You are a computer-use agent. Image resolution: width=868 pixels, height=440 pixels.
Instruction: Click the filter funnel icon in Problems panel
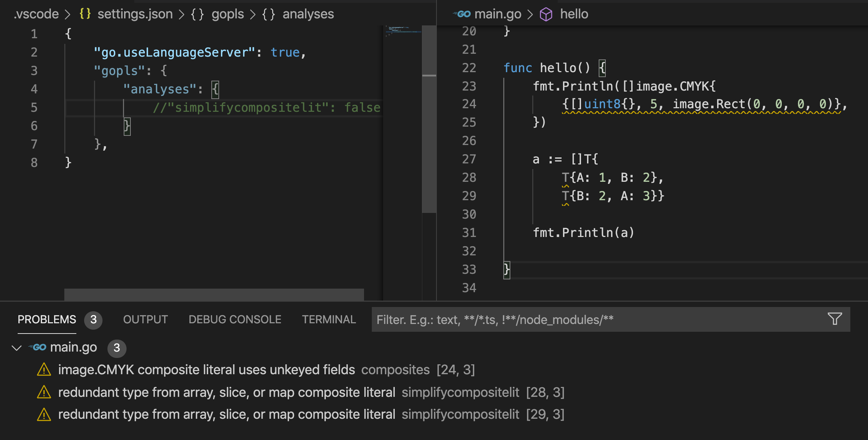click(x=835, y=319)
